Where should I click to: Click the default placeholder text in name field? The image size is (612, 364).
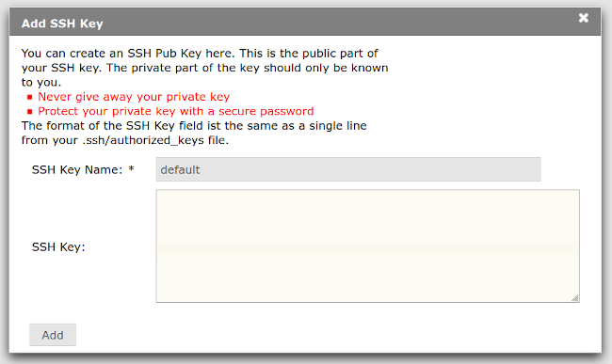tap(180, 170)
